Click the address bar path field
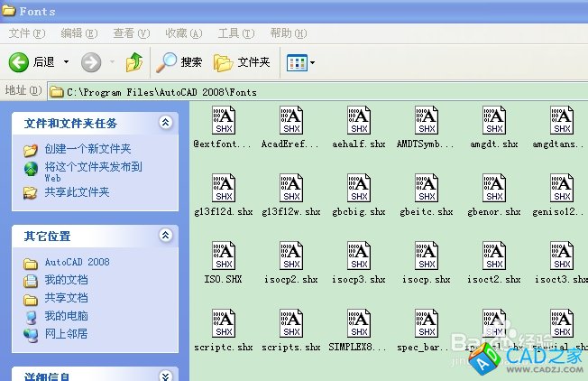The width and height of the screenshot is (588, 381). [x=318, y=92]
